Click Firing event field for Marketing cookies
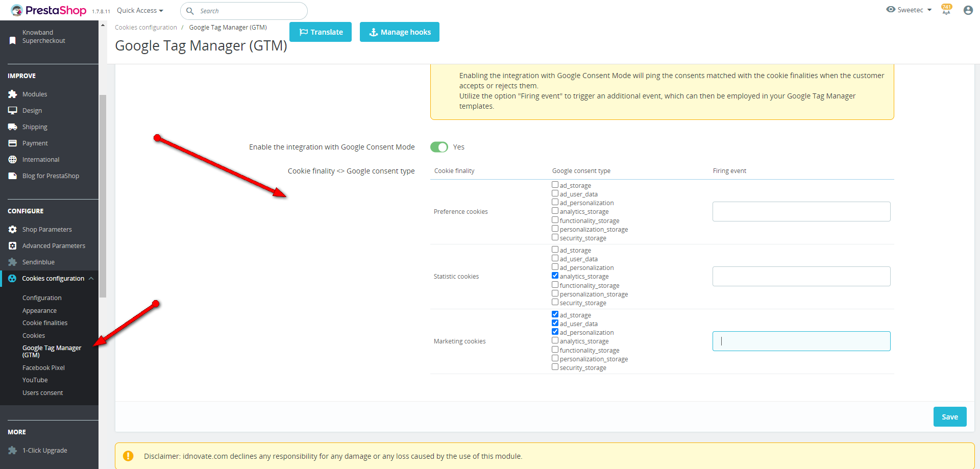Screen dimensions: 980x469 (801, 341)
